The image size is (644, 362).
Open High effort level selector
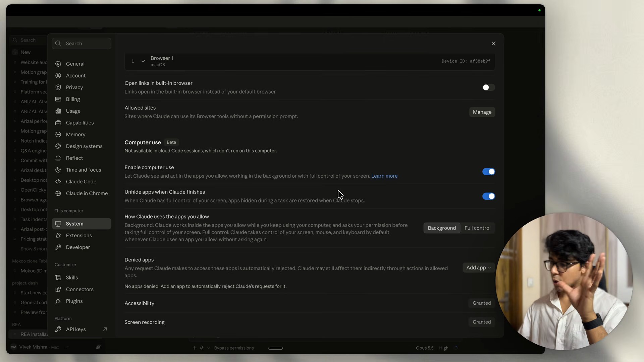(x=444, y=348)
